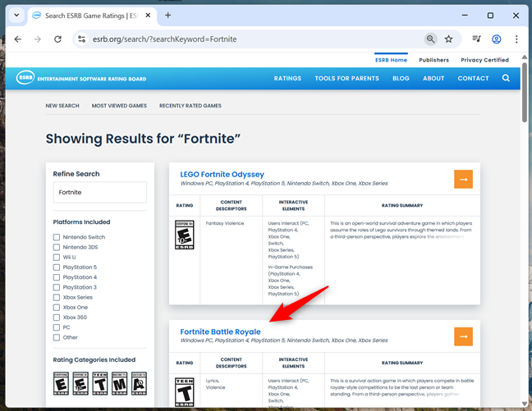Click the Teen rating icon for Fortnite Battle Royale
This screenshot has height=411, width=532.
[184, 392]
